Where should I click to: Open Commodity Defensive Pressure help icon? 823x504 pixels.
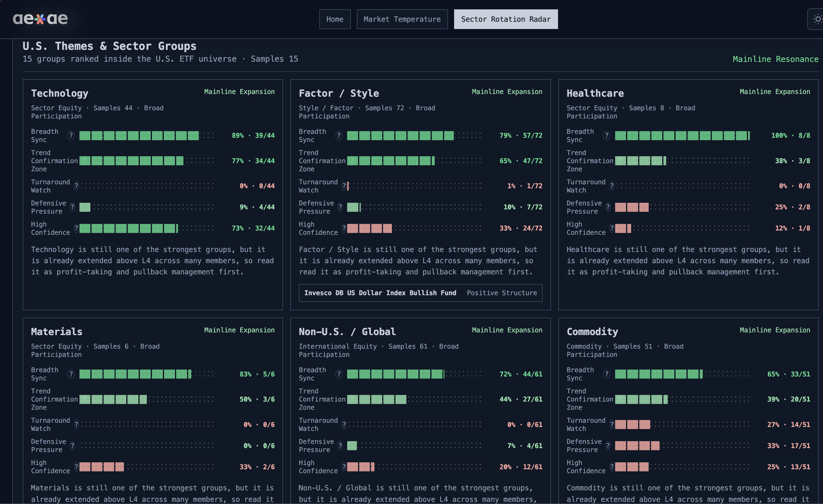[x=608, y=446]
